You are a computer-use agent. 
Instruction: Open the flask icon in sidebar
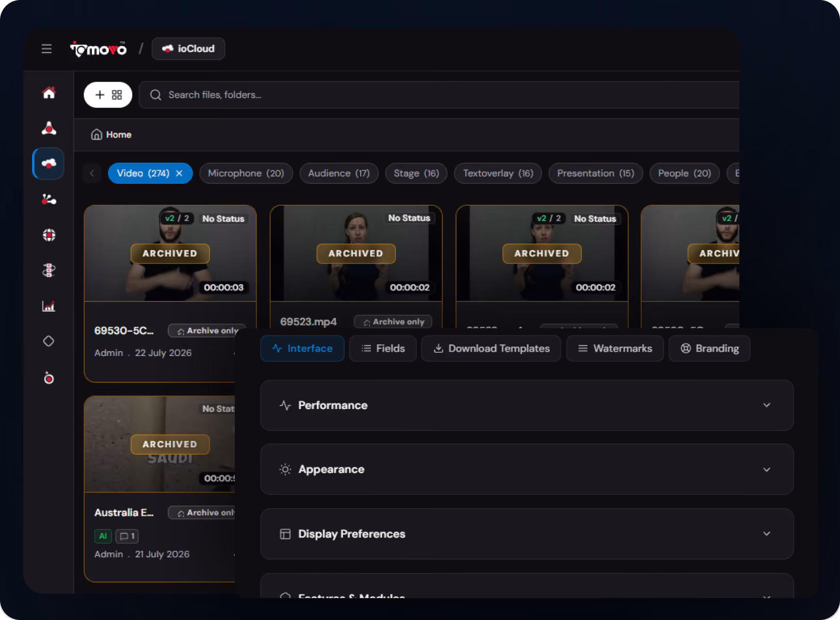49,128
